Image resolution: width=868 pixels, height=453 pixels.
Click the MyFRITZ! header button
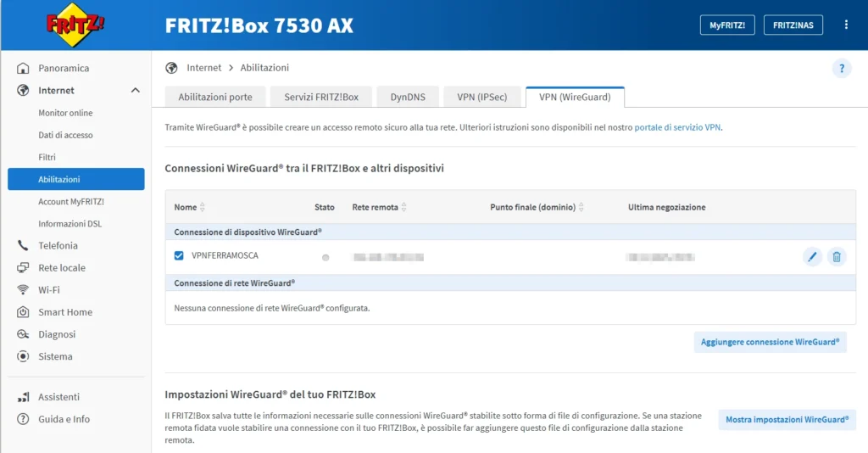click(x=727, y=25)
